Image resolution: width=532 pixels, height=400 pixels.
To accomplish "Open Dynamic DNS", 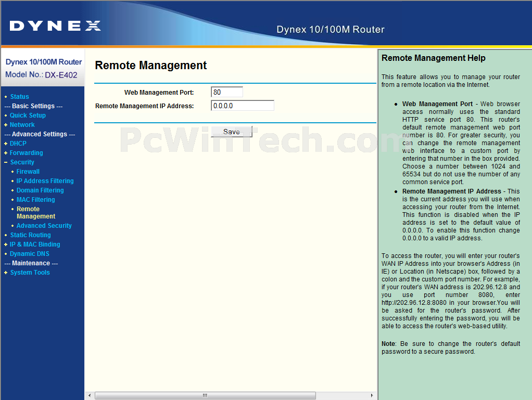I will [x=30, y=253].
